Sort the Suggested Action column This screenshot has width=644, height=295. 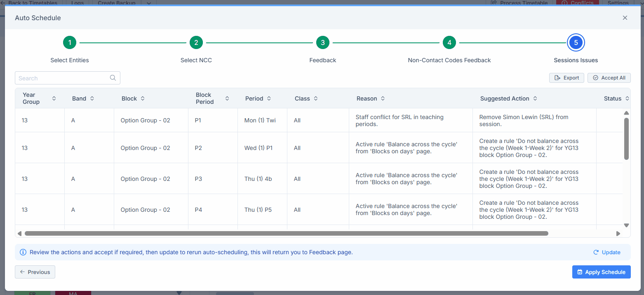pos(535,98)
